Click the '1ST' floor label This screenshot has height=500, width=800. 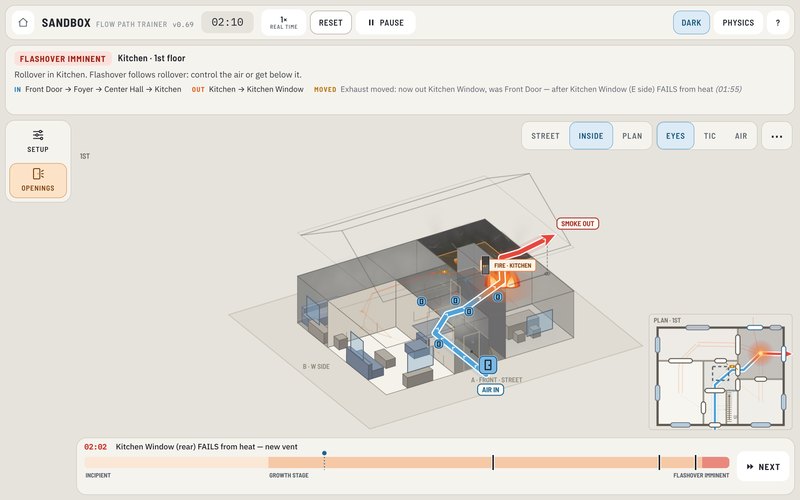click(x=85, y=156)
